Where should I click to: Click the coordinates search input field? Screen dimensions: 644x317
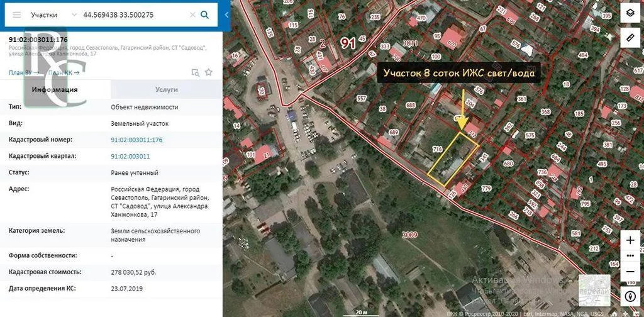132,14
